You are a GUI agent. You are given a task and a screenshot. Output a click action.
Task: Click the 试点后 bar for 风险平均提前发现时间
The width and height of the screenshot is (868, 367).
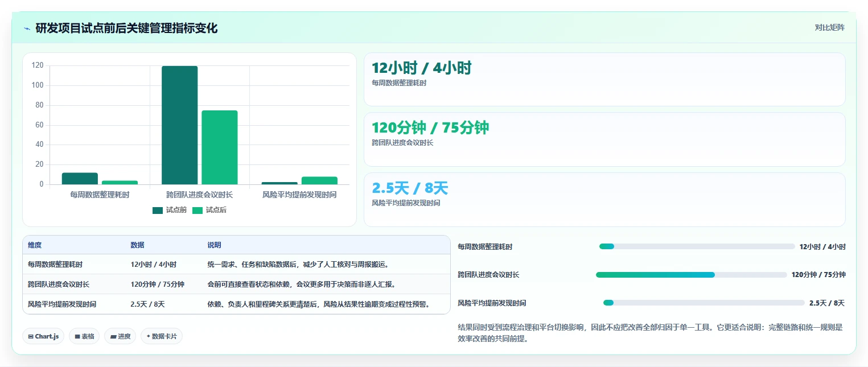(319, 180)
